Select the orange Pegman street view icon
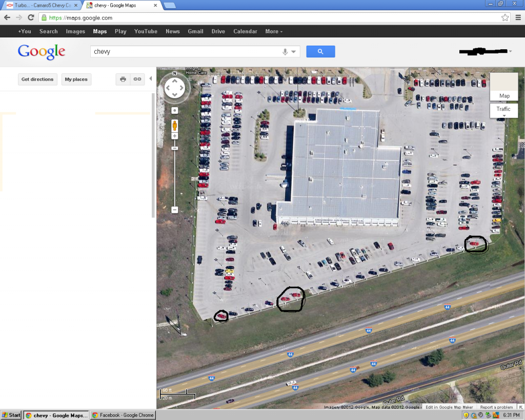The width and height of the screenshot is (525, 420). 174,126
